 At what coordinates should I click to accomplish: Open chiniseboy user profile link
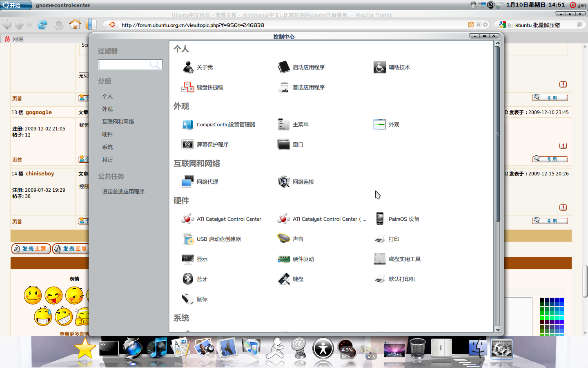point(40,173)
